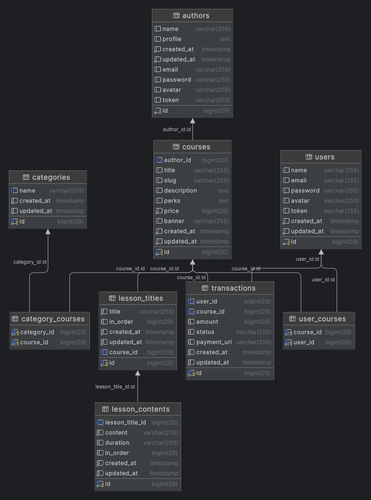Click the primary key icon of lesson_contents id
The width and height of the screenshot is (371, 500).
click(x=100, y=484)
